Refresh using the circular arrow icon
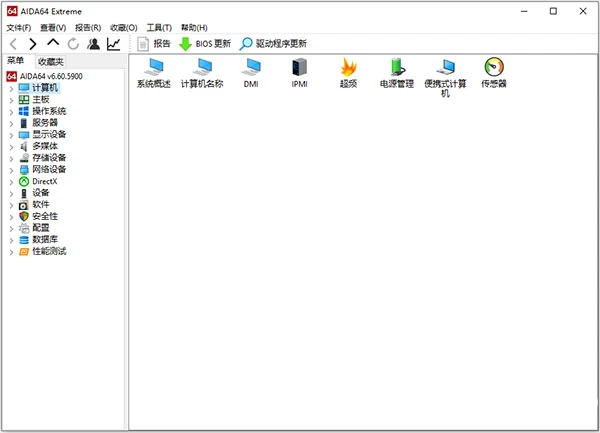 pos(73,44)
